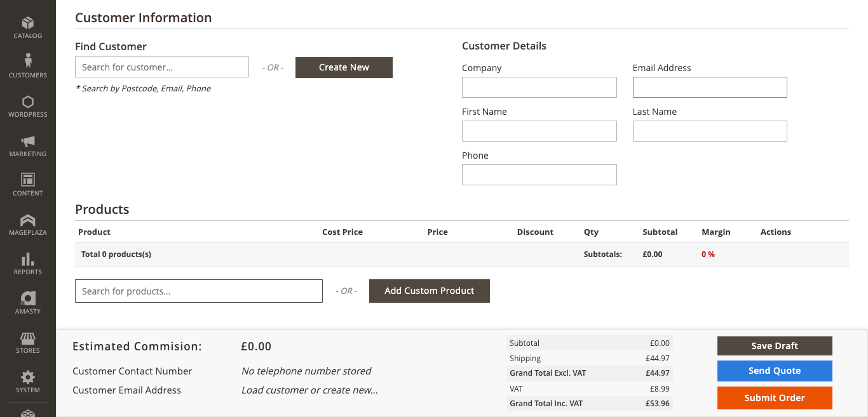Click into the Company input field
Viewport: 868px width, 417px height.
click(539, 88)
